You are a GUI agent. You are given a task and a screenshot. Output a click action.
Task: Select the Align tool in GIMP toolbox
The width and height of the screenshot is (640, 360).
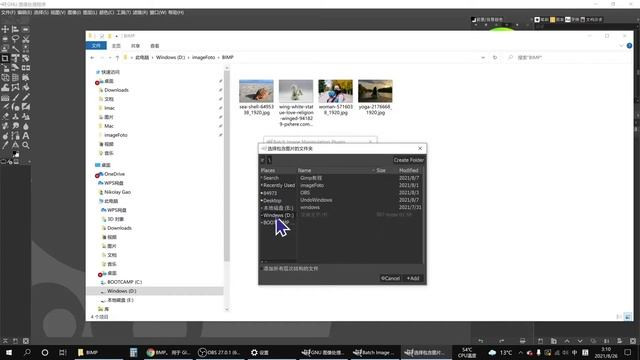point(15,29)
